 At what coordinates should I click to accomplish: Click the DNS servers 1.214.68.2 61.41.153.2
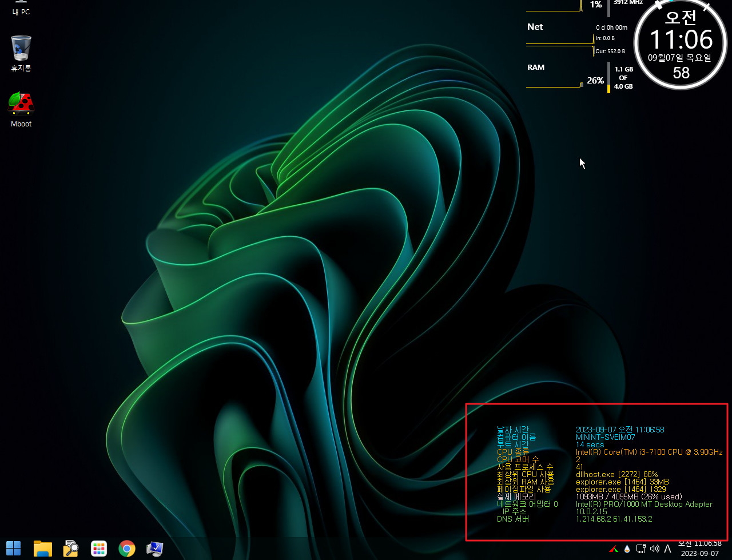tap(614, 519)
